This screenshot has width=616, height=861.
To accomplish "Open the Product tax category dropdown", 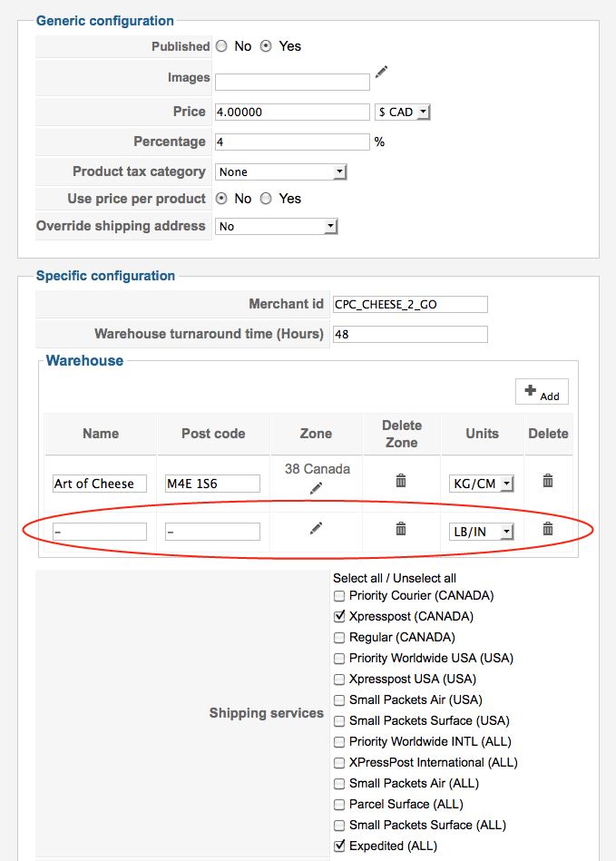I will (x=281, y=171).
